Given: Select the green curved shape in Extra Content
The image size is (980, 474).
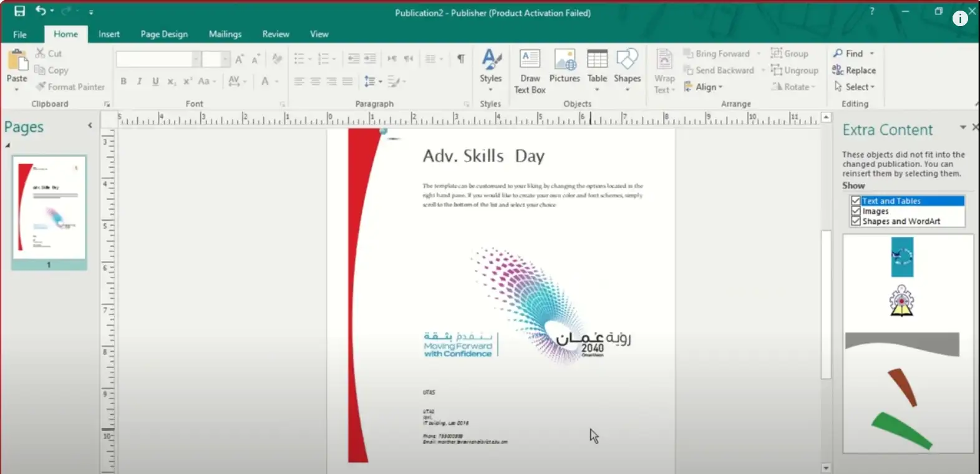Looking at the screenshot, I should tap(901, 430).
